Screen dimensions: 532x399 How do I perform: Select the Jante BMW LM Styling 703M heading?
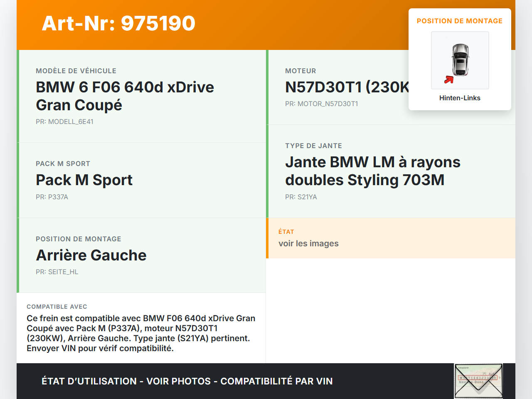[372, 171]
